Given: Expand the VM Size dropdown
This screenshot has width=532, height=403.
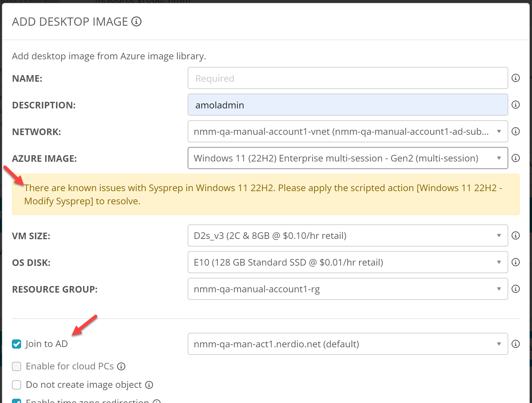Looking at the screenshot, I should (x=347, y=236).
